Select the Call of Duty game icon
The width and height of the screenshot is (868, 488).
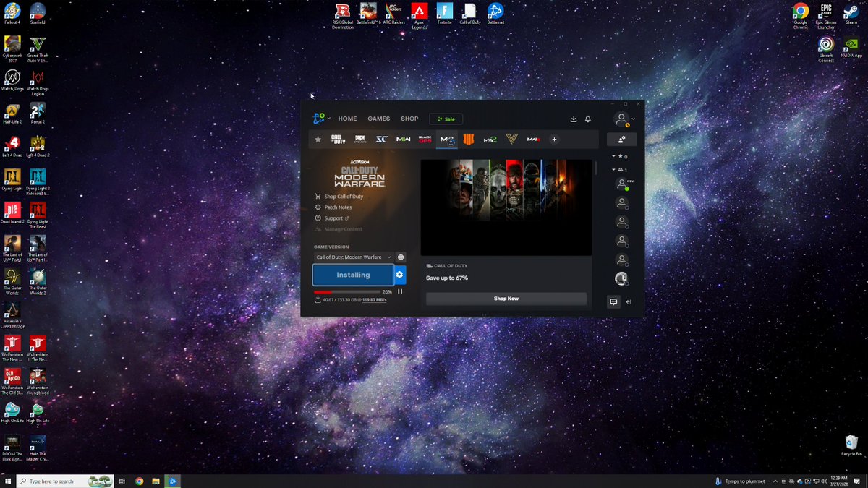point(339,139)
